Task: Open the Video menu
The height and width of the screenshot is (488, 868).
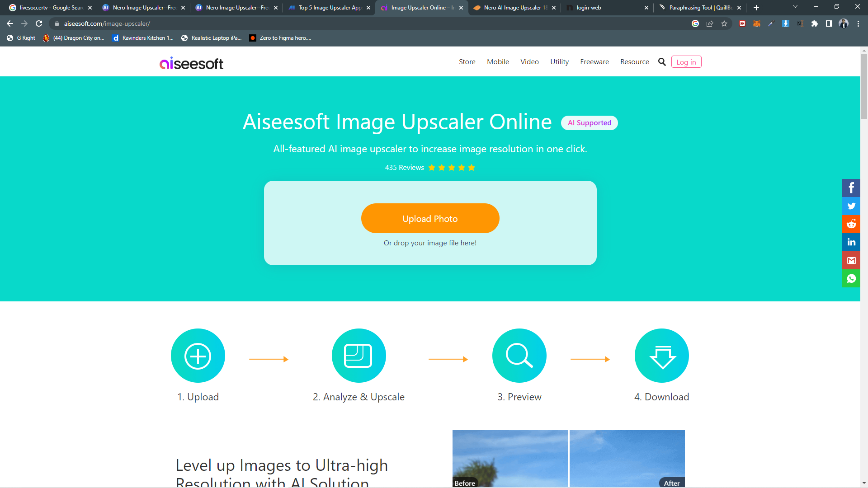Action: tap(529, 62)
